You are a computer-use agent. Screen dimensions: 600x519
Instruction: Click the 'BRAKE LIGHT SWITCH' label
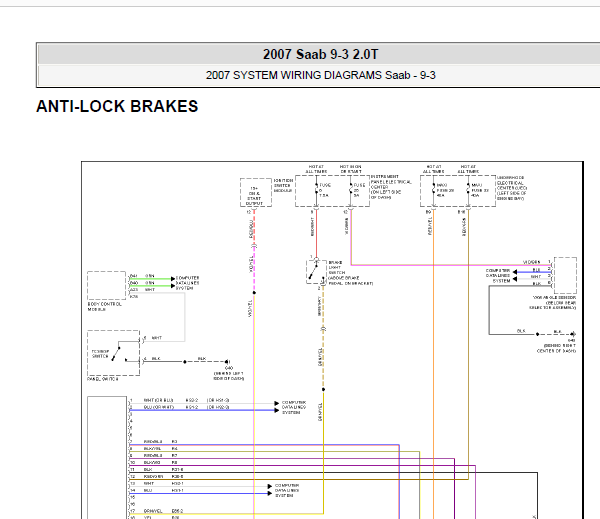tap(336, 268)
